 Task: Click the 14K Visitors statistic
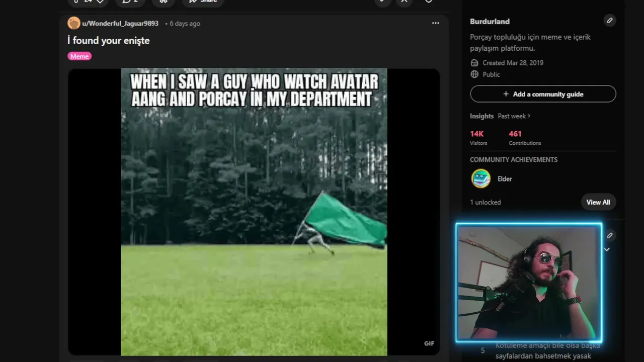[x=478, y=138]
